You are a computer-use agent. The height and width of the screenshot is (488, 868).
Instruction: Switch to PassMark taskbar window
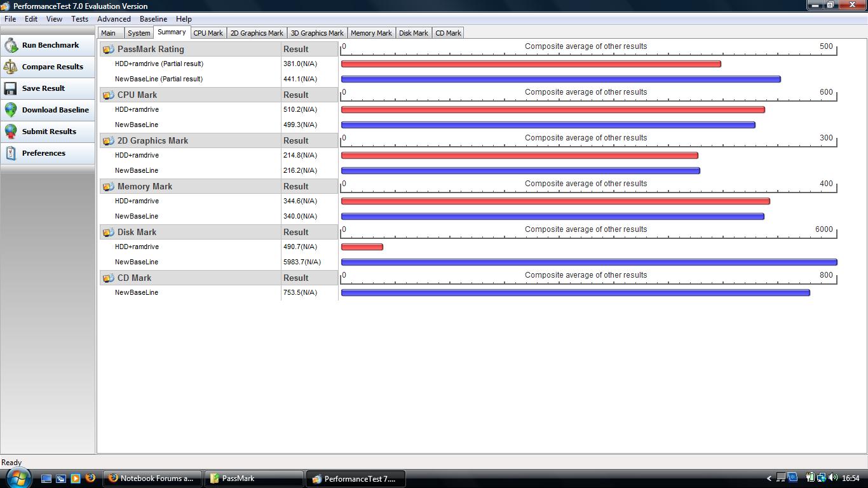254,478
